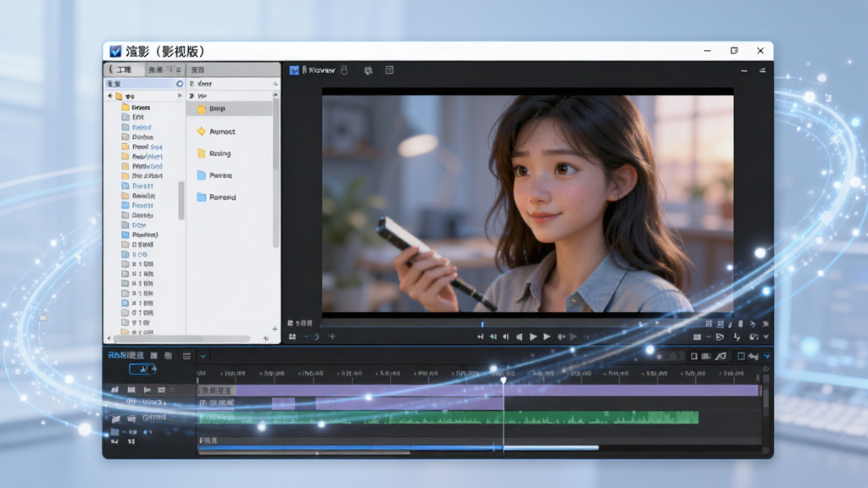Click the layout panel icon beside the gear
The height and width of the screenshot is (488, 868).
389,70
